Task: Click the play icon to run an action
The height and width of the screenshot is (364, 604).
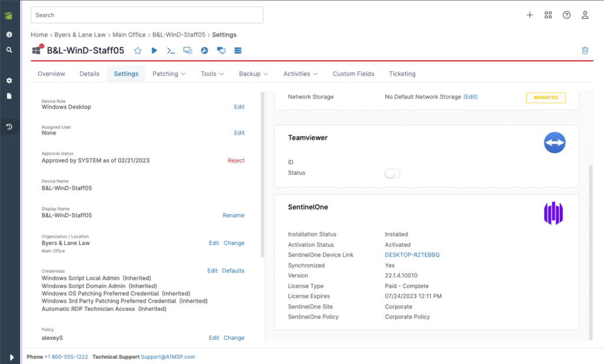Action: click(x=155, y=51)
